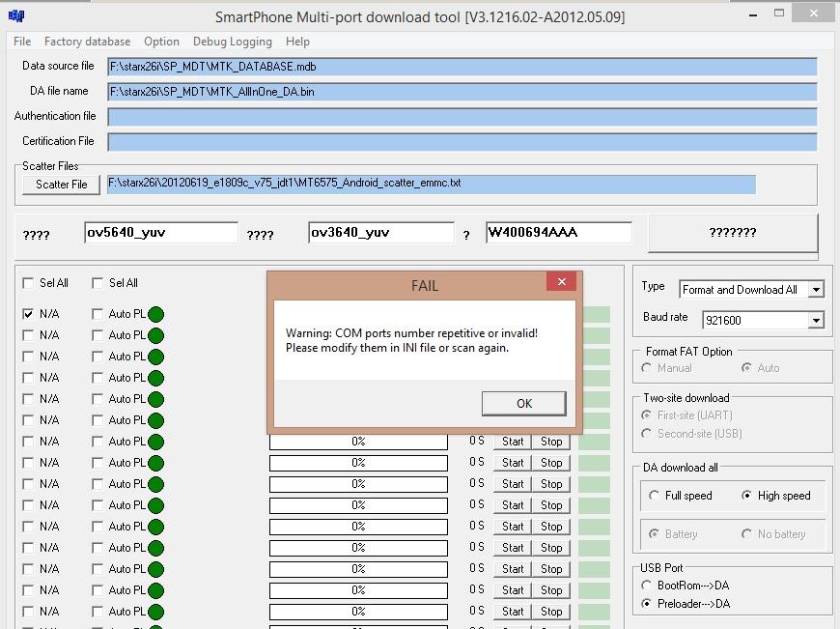
Task: Click the Scatter File button
Action: pyautogui.click(x=61, y=185)
